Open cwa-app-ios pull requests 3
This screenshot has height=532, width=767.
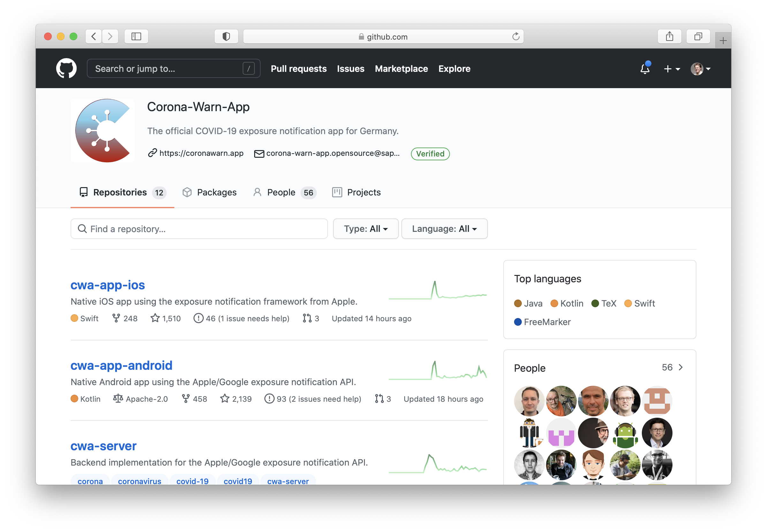(x=311, y=318)
